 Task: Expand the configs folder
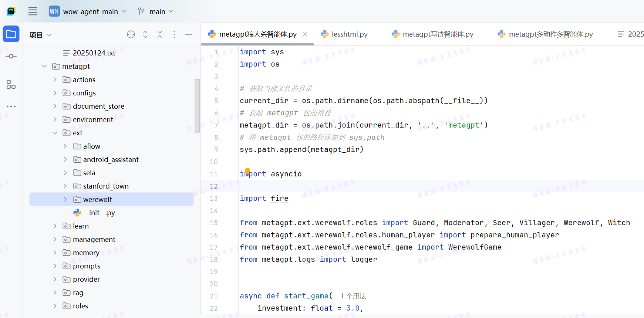tap(55, 93)
